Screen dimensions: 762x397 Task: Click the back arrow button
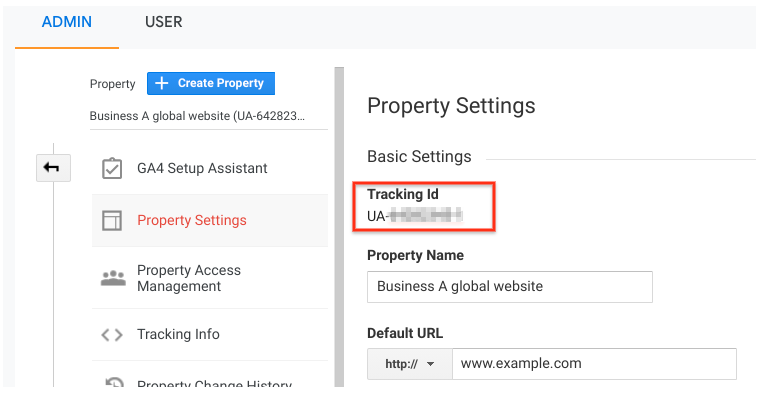pos(53,168)
